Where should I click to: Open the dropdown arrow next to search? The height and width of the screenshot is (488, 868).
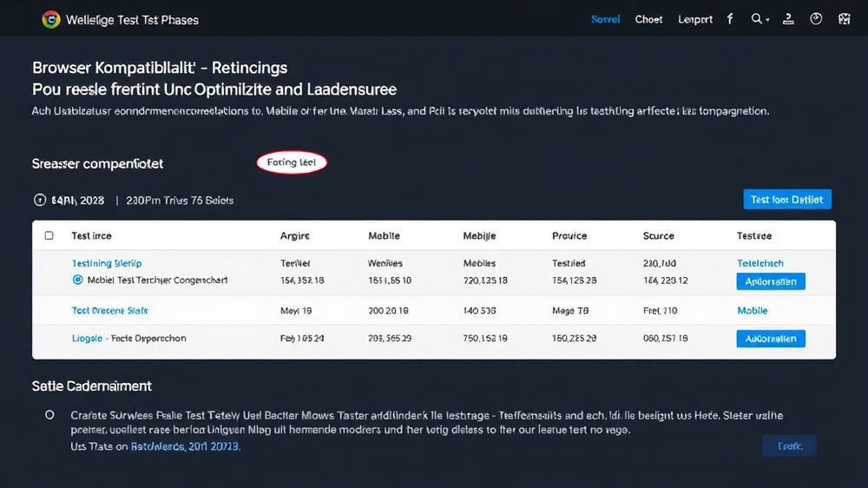(768, 20)
